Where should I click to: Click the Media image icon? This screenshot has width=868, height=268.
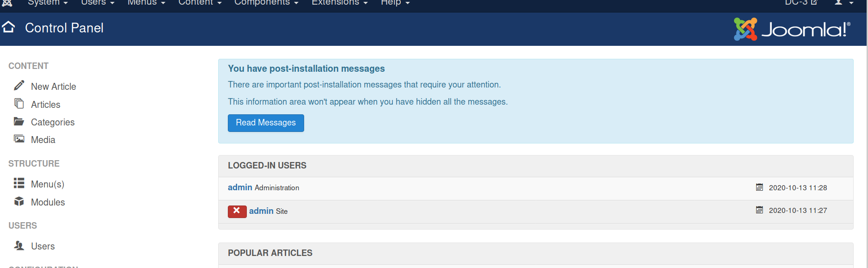pyautogui.click(x=19, y=139)
